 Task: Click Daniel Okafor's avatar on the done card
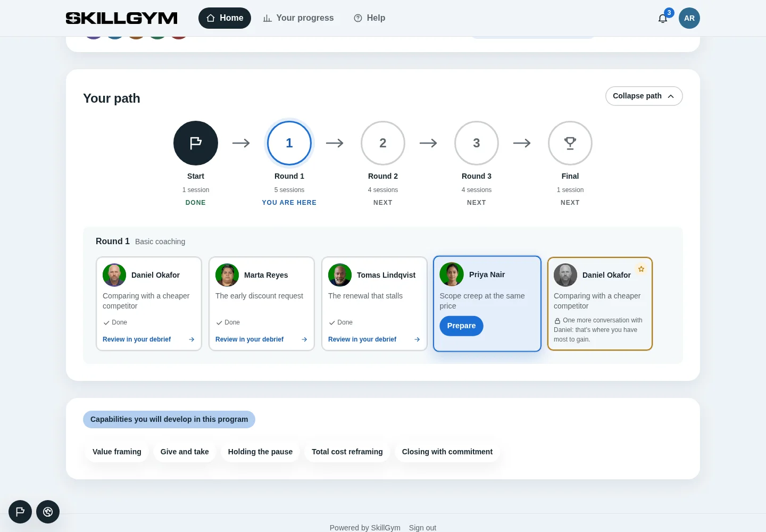(114, 275)
